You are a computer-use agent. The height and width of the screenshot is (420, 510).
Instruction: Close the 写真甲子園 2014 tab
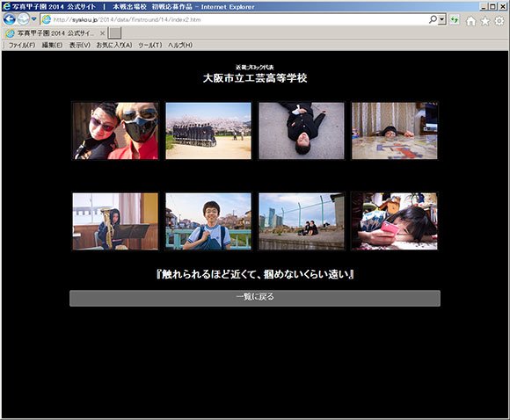(102, 33)
